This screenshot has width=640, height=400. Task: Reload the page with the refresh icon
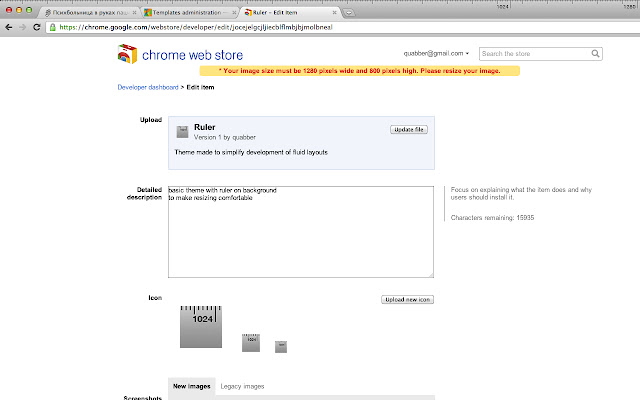click(37, 27)
